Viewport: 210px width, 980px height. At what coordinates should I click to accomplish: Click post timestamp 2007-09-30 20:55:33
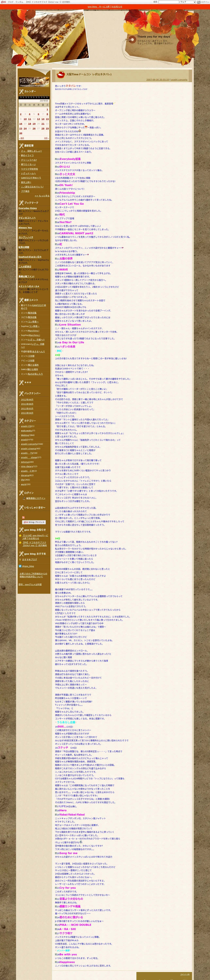[x=158, y=80]
